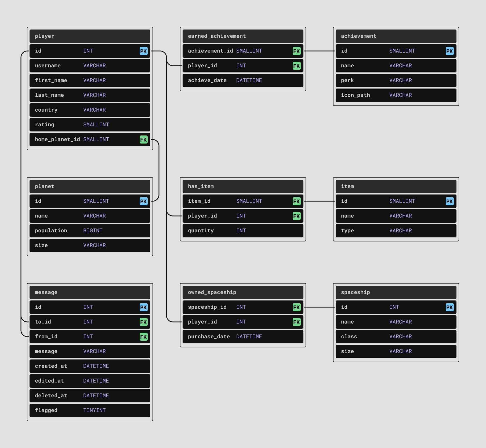Click the name row in spaceship table
Image resolution: width=486 pixels, height=448 pixels.
[396, 322]
